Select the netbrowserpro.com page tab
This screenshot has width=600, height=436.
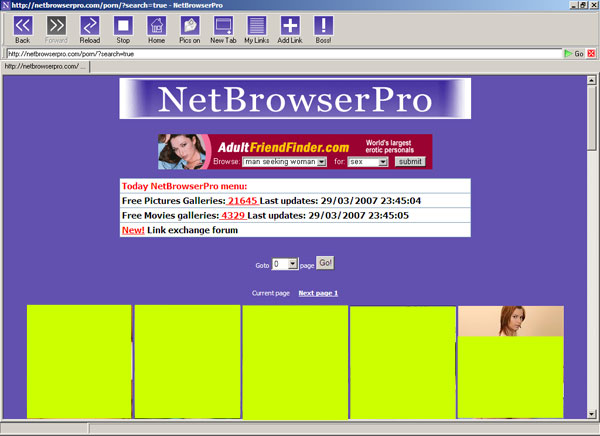coord(45,66)
